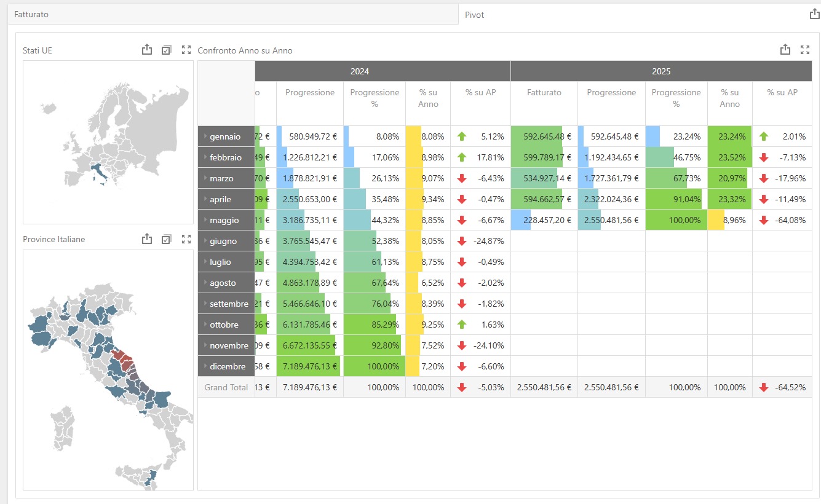This screenshot has width=821, height=504.
Task: Expand the aprile row
Action: click(x=205, y=199)
